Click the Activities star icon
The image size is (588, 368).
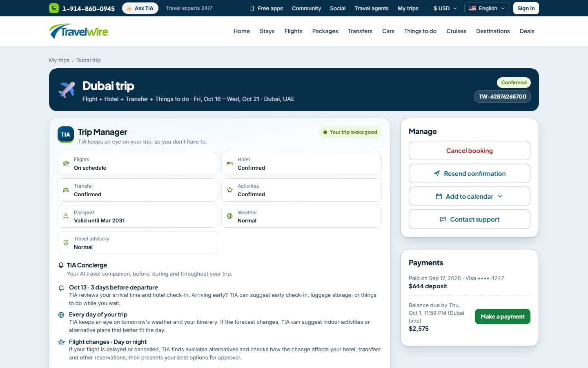pos(230,190)
